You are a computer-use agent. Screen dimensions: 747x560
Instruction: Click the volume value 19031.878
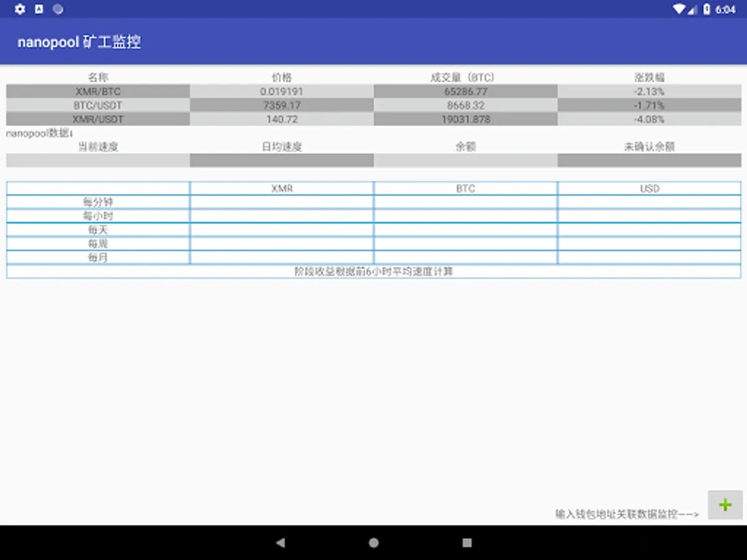466,119
